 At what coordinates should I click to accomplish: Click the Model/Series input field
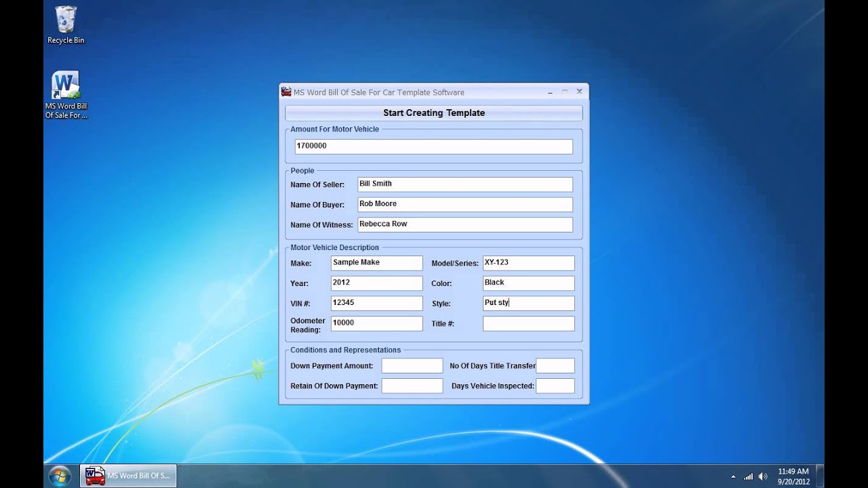tap(529, 263)
